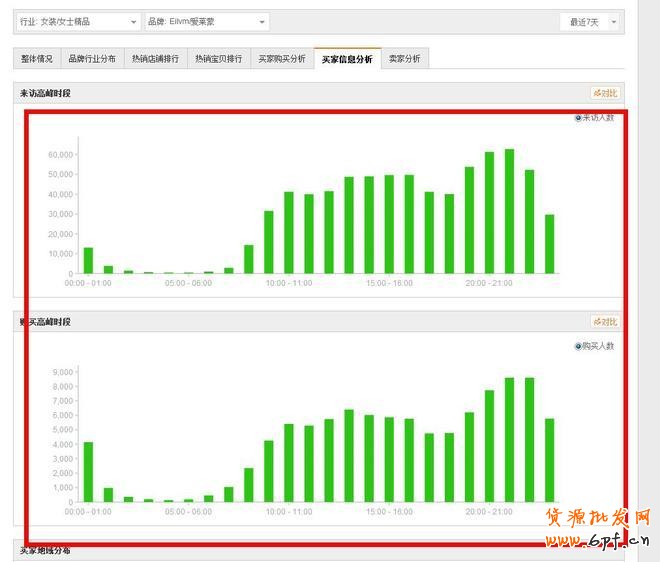Viewport: 660px width, 562px height.
Task: Click the 来访高峰时段 panel title
Action: 46,93
